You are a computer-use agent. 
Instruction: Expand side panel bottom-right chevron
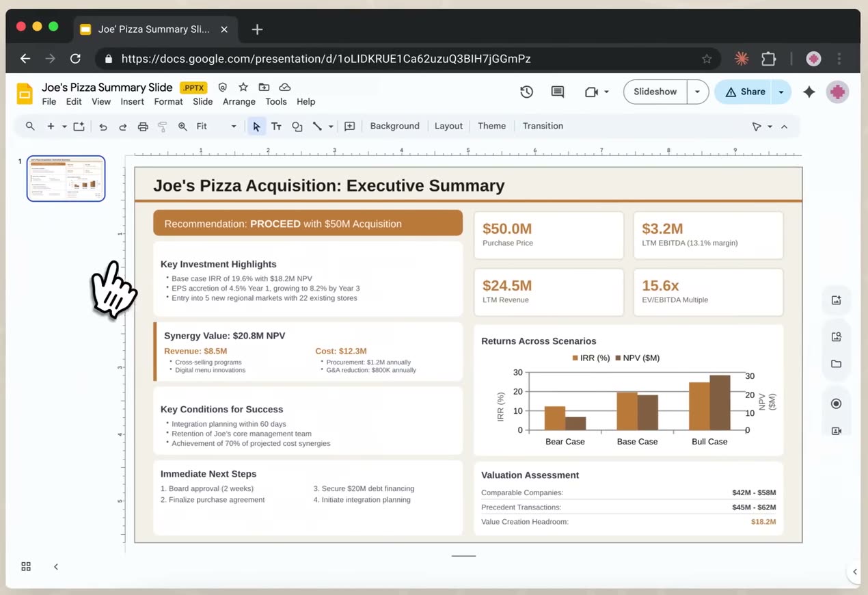[x=854, y=572]
